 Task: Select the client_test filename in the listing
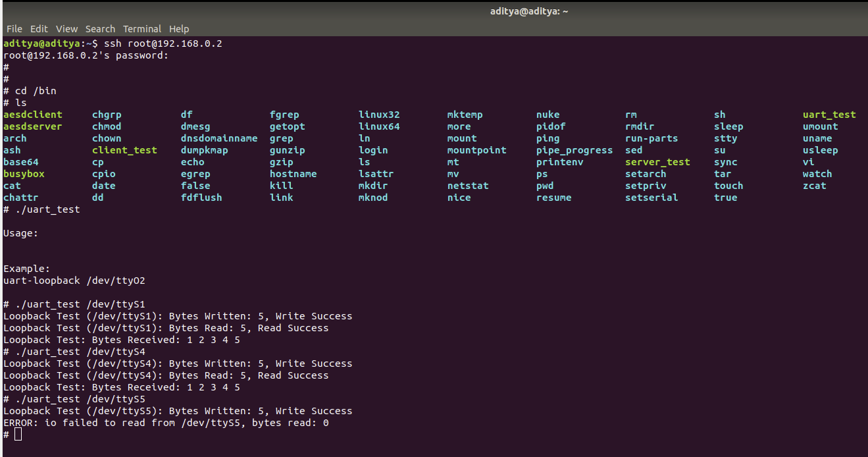coord(124,149)
